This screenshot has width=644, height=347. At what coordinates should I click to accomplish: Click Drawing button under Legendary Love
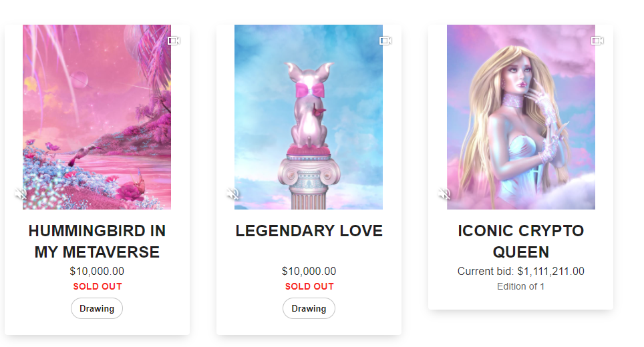309,308
